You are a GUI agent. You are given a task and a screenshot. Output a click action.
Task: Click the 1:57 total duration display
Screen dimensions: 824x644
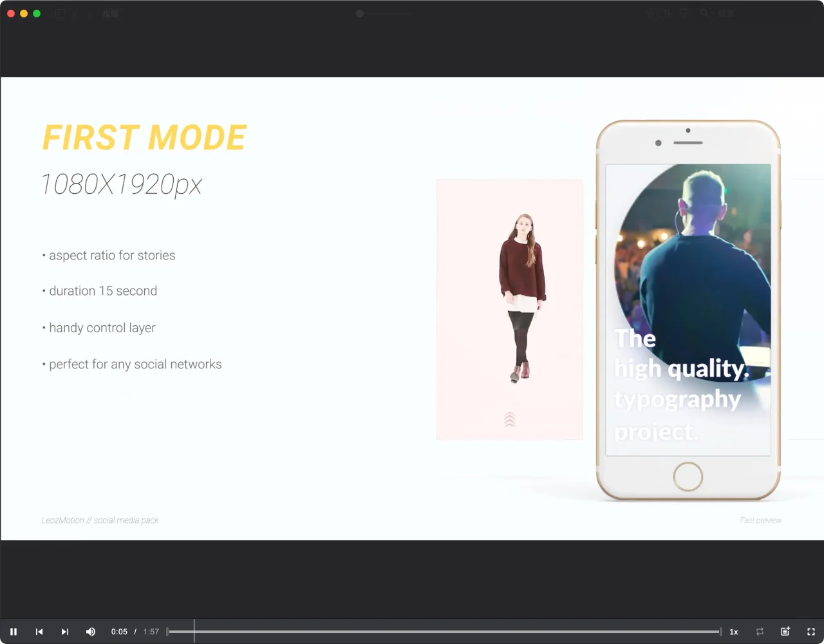pyautogui.click(x=151, y=632)
